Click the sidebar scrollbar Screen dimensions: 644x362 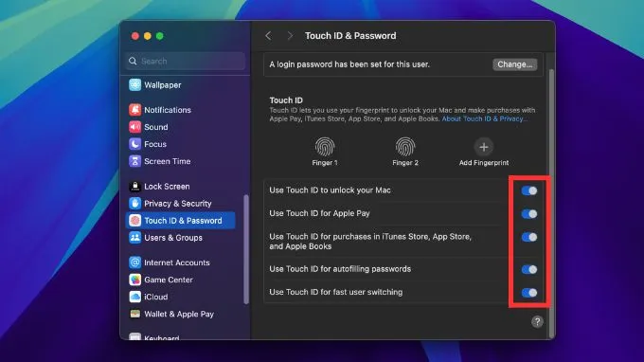coord(246,249)
